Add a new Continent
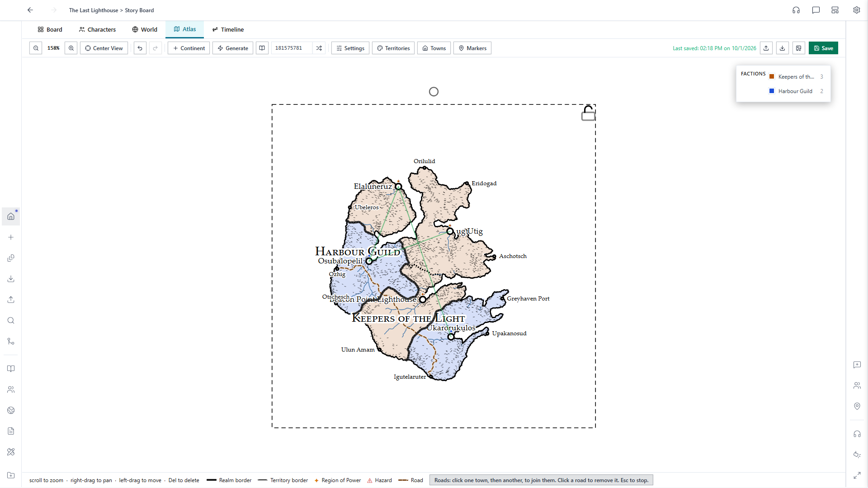The image size is (868, 488). click(189, 48)
